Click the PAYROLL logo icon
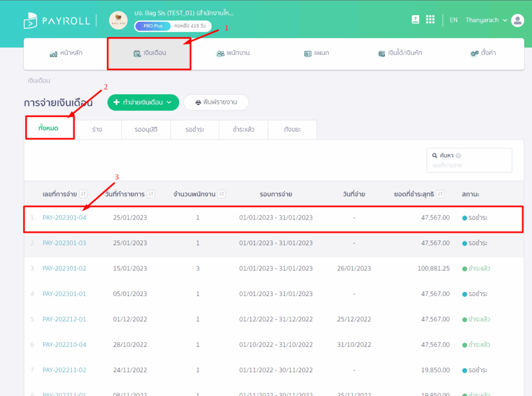 tap(31, 20)
